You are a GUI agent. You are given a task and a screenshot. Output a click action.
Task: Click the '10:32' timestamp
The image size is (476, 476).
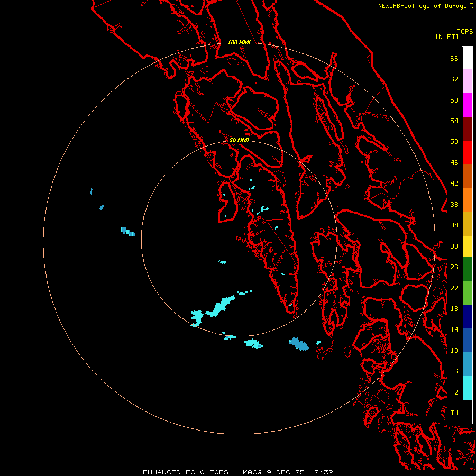pos(322,472)
